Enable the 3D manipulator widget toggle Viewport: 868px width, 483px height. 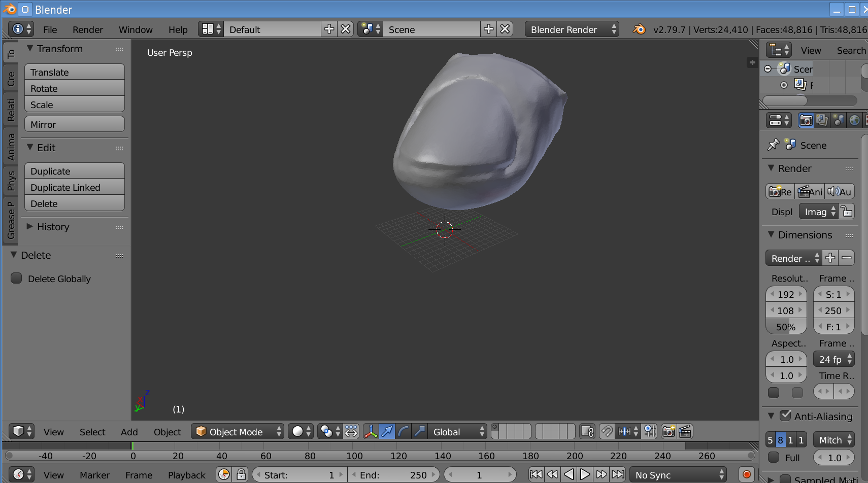[371, 432]
